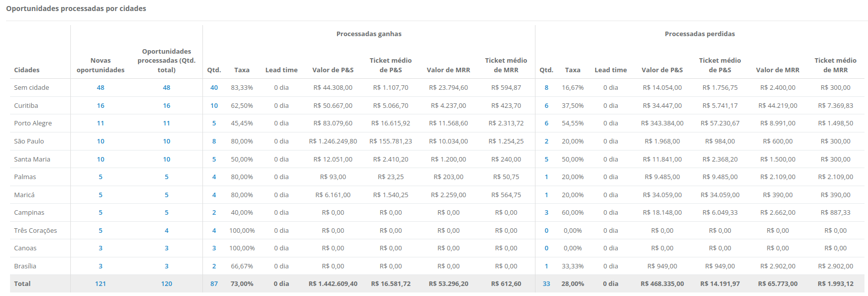Click Santa Maria's Novas oportunidades number
This screenshot has width=868, height=296.
(x=100, y=160)
